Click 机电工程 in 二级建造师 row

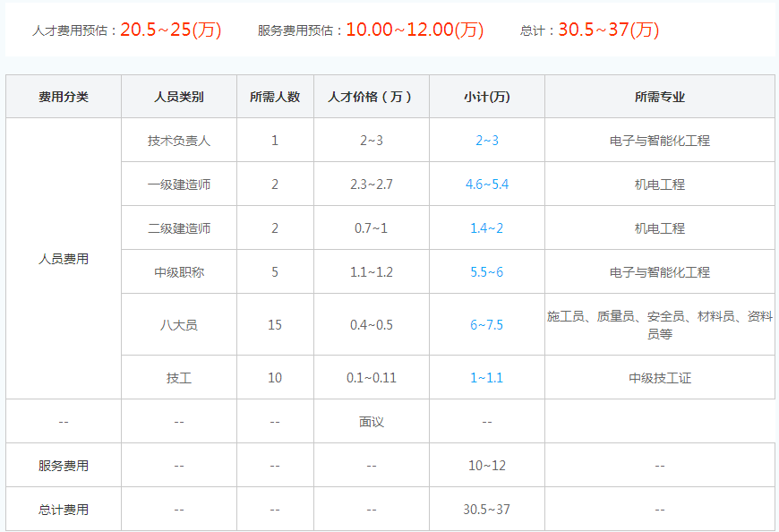click(660, 228)
